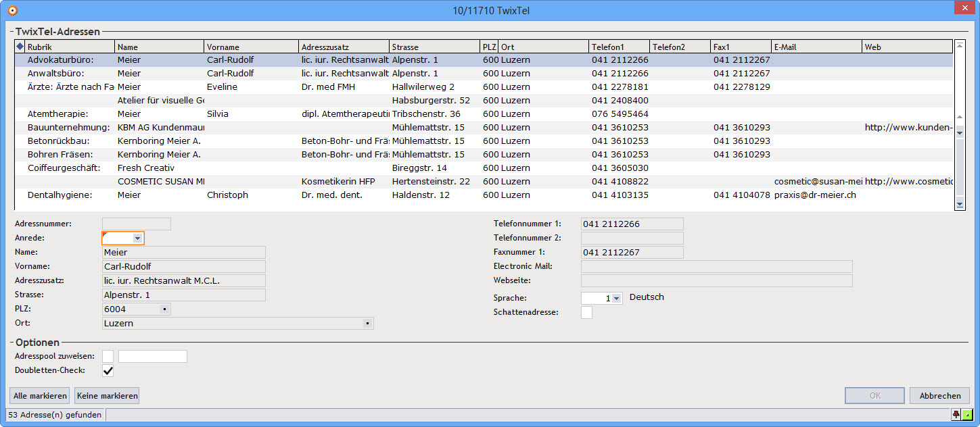Sort by the Rubrik column header
Image resolution: width=980 pixels, height=427 pixels.
tap(70, 47)
